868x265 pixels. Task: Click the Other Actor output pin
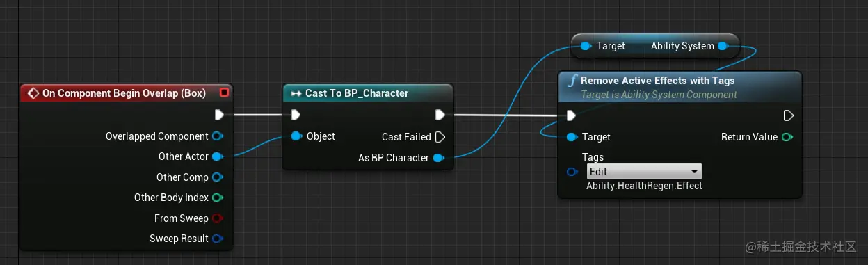pos(217,156)
